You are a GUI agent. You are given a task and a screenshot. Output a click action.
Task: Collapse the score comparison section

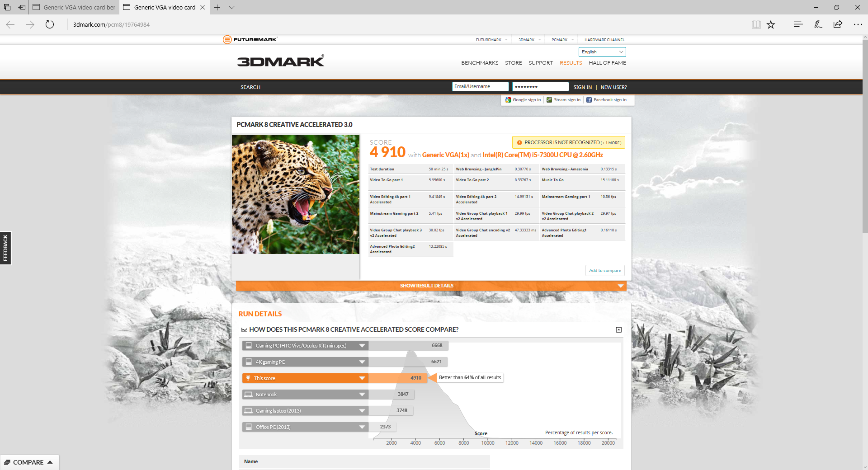tap(619, 330)
